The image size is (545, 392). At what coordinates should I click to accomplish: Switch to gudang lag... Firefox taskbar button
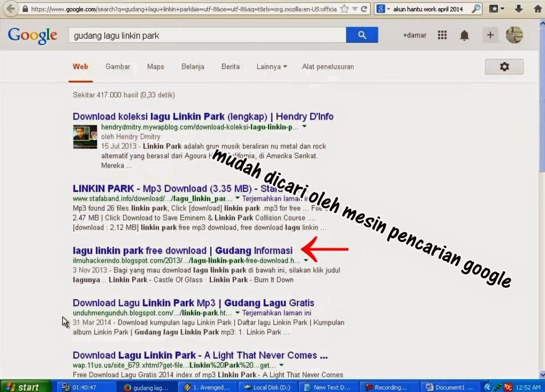[x=147, y=387]
